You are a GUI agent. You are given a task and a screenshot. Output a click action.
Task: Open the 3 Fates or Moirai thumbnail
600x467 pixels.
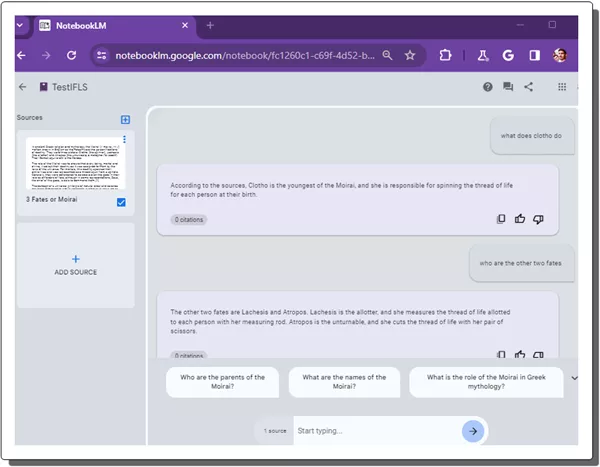coord(75,163)
